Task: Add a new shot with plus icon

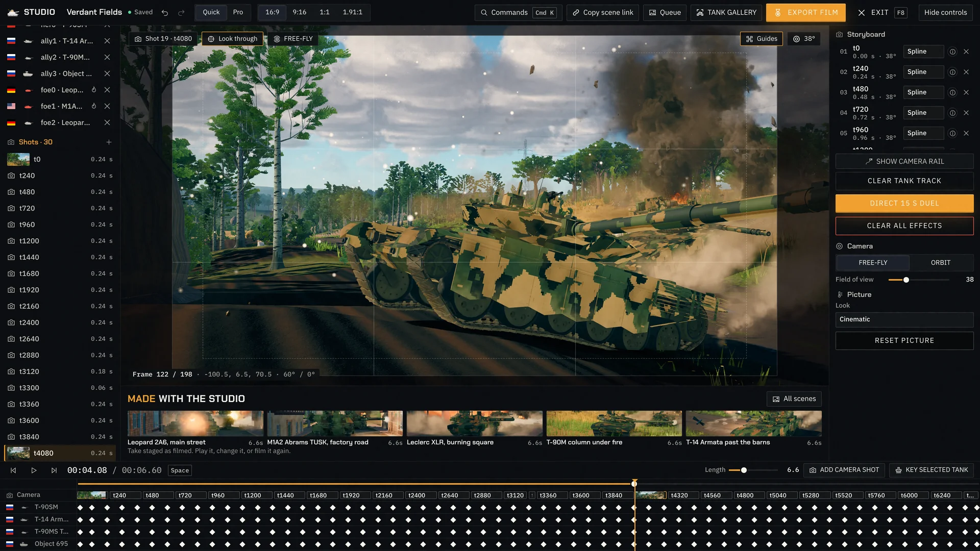Action: coord(109,142)
